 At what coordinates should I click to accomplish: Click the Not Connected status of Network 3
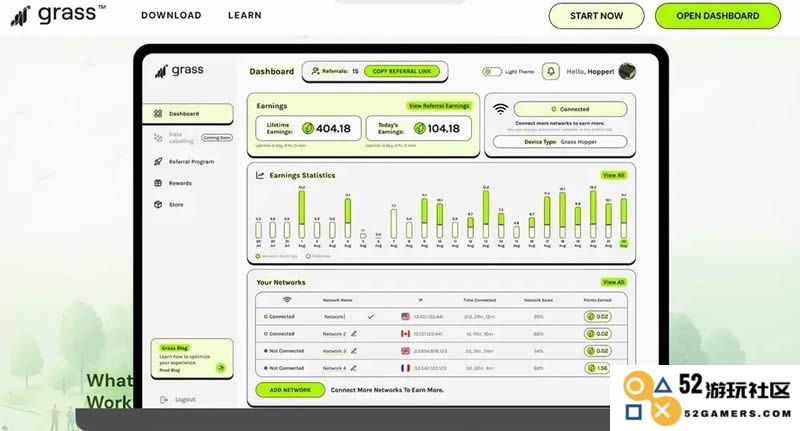[284, 351]
